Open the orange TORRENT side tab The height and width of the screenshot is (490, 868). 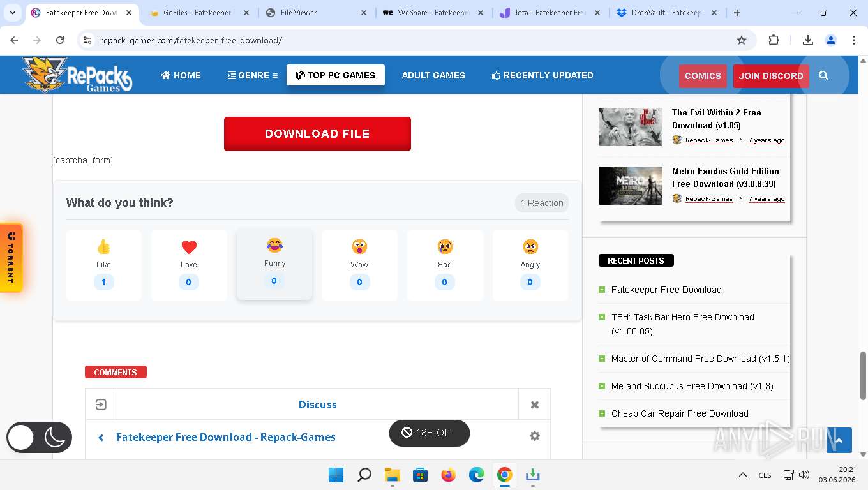[x=11, y=258]
